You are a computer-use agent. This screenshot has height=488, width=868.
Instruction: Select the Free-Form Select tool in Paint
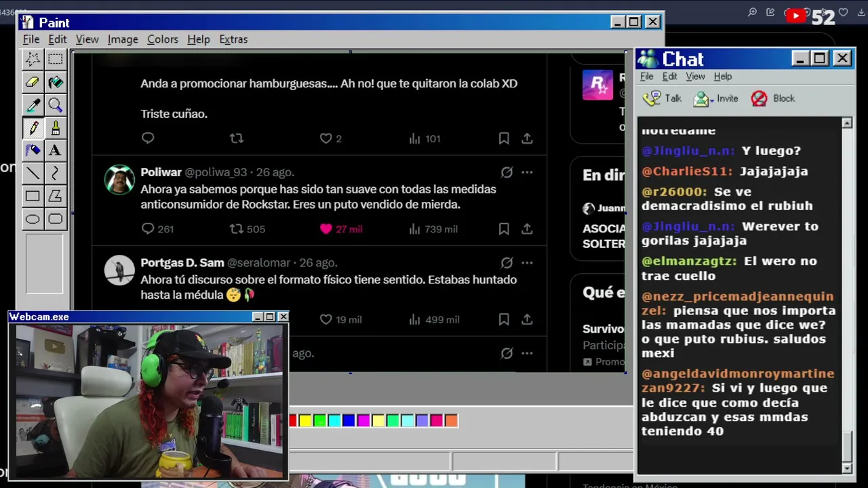(33, 60)
